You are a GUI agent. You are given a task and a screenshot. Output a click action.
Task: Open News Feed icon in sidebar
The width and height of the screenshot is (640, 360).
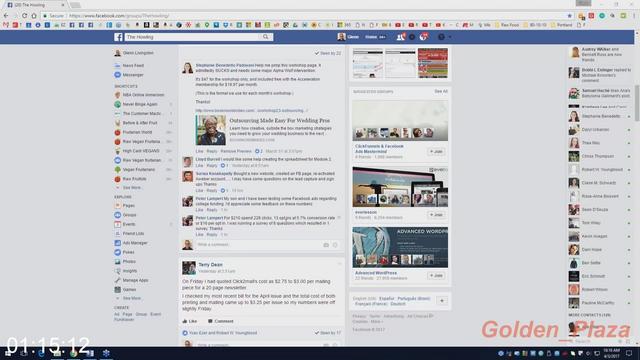coord(118,65)
